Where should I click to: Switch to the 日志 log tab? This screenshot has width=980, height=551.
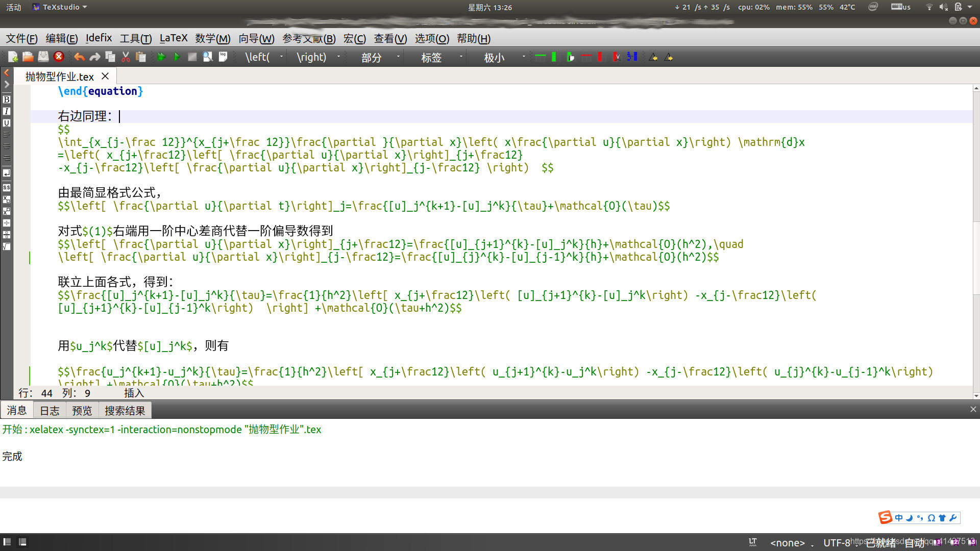pyautogui.click(x=50, y=411)
